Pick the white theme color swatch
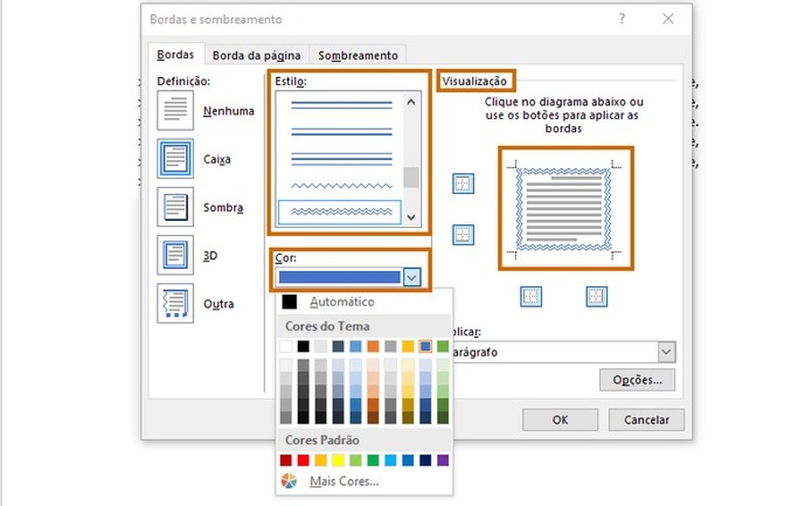The image size is (812, 506). pyautogui.click(x=286, y=347)
